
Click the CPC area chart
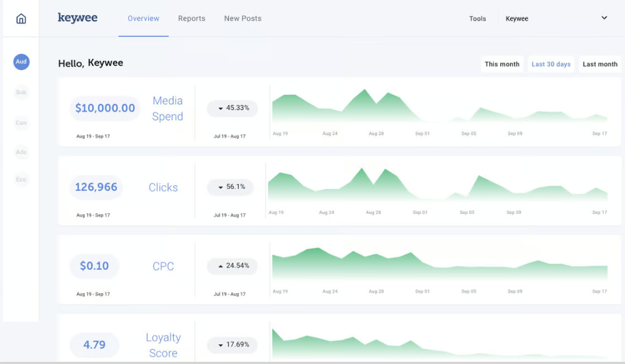coord(440,264)
